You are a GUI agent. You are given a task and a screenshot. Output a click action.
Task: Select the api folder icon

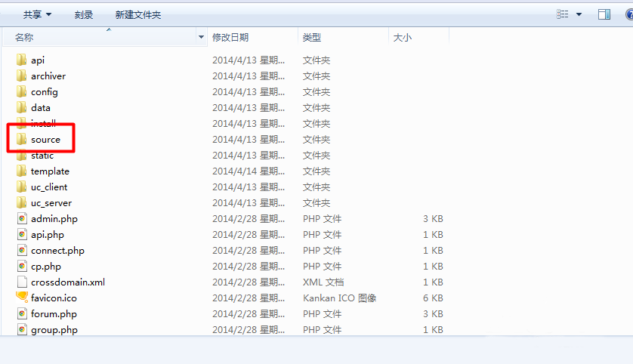pos(22,60)
